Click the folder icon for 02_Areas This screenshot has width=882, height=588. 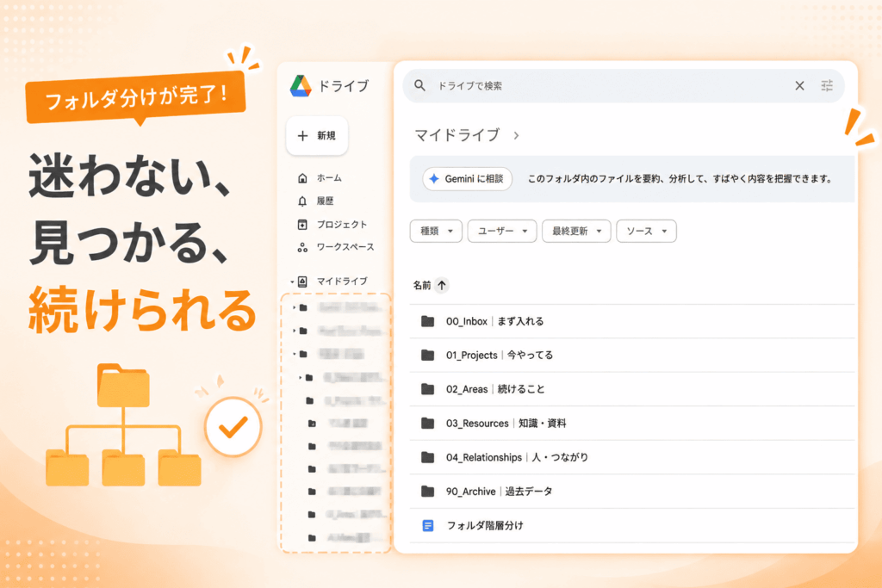pos(428,389)
